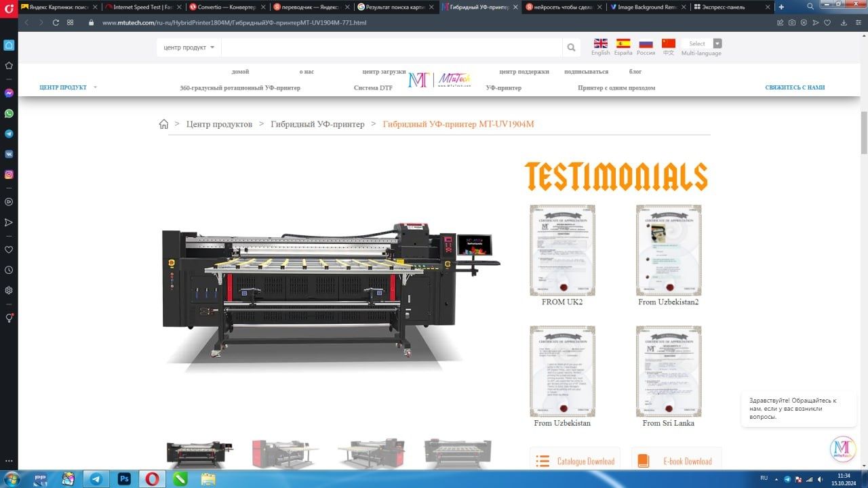The width and height of the screenshot is (868, 488).
Task: Open 'домой' menu item
Action: tap(240, 71)
